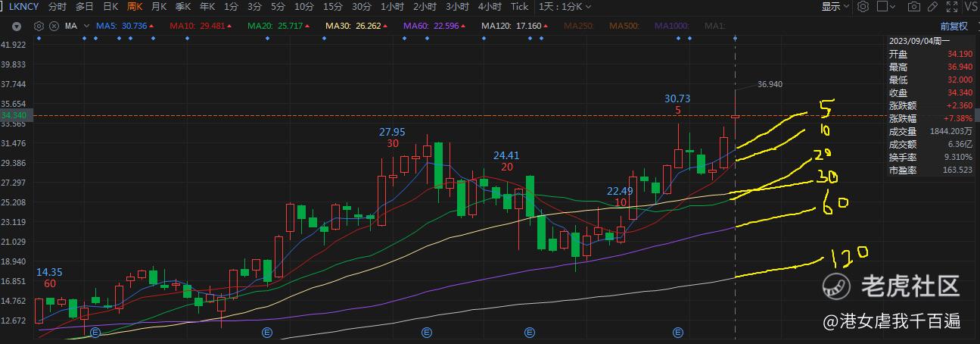Select the 日K period tab

point(110,7)
